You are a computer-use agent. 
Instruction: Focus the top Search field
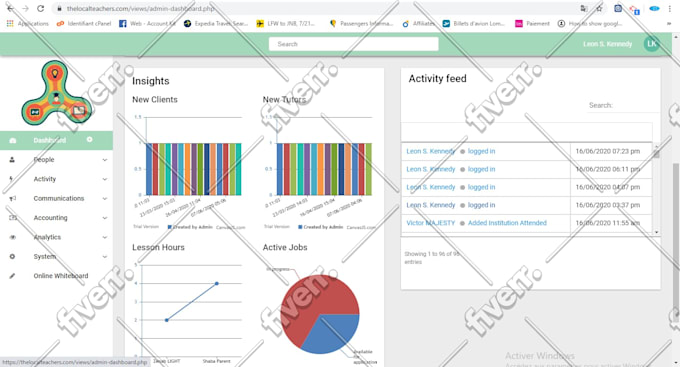[x=353, y=44]
